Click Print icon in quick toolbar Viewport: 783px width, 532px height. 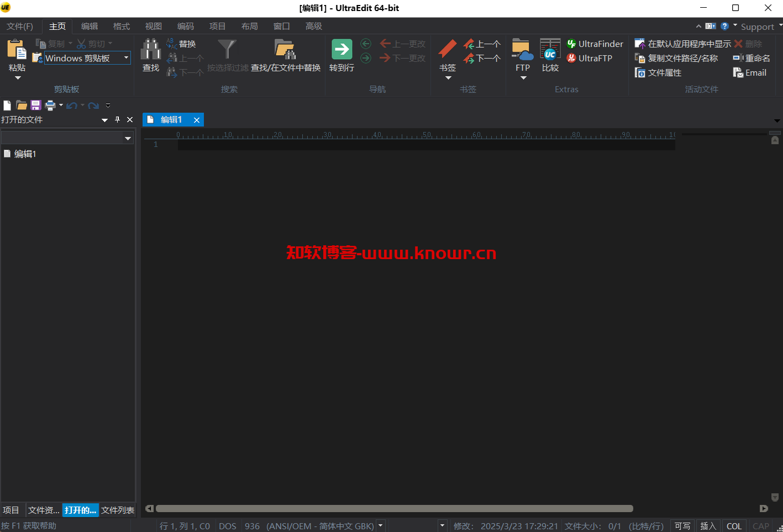(x=50, y=105)
